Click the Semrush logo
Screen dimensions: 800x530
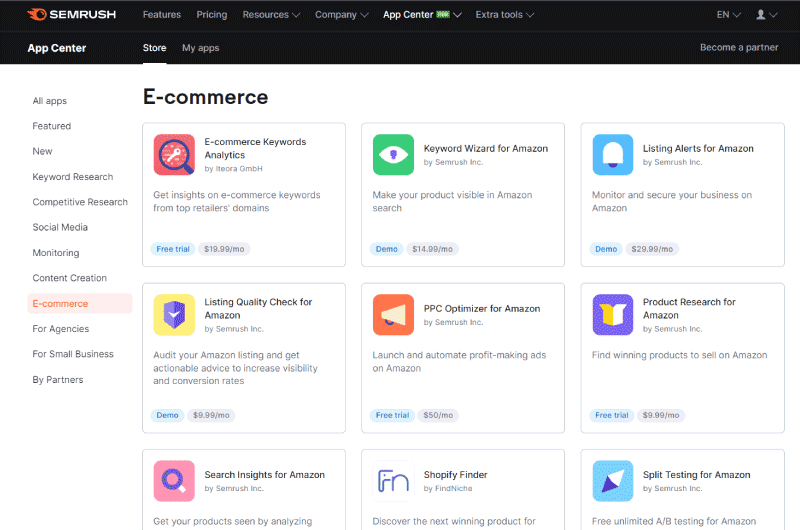point(71,14)
